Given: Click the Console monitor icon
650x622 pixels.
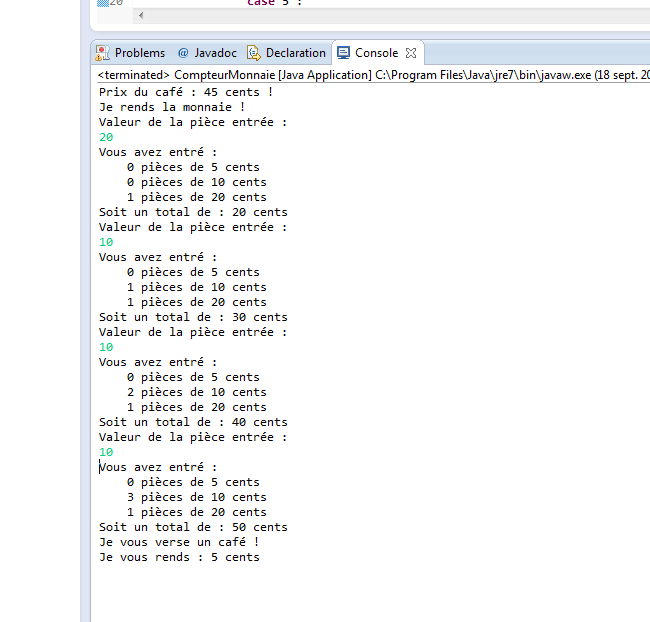Looking at the screenshot, I should pos(343,53).
